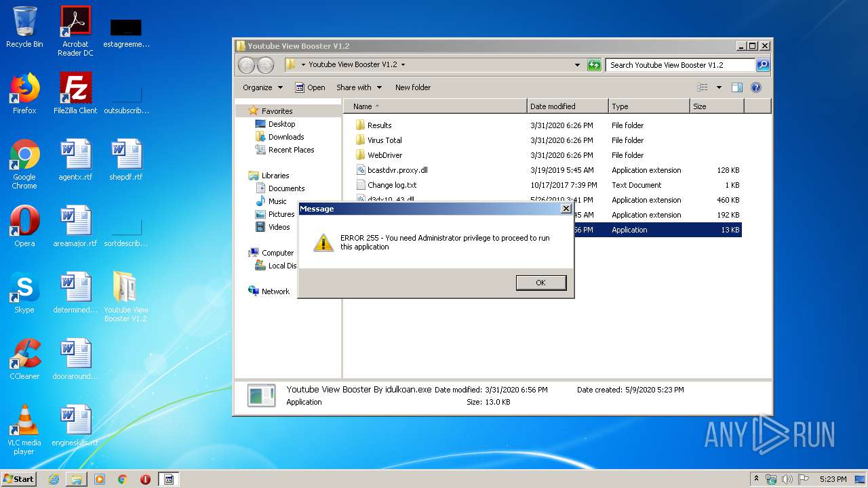Show the preview pane icon
Screen dimensions: 868x488
point(737,87)
